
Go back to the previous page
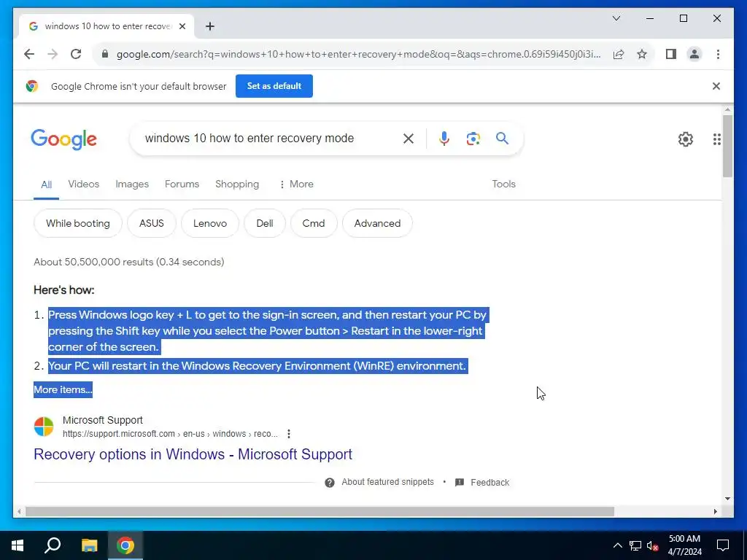(29, 54)
